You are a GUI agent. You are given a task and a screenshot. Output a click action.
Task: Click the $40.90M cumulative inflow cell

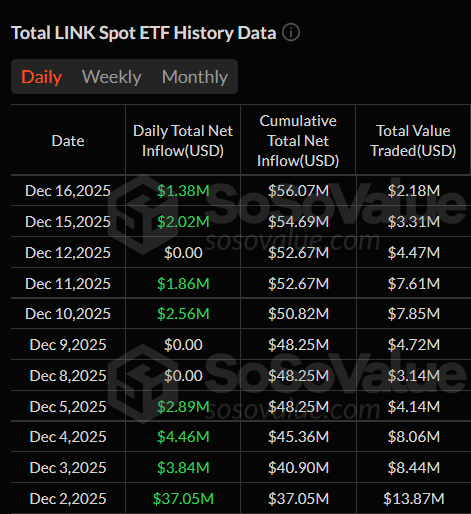pos(298,468)
